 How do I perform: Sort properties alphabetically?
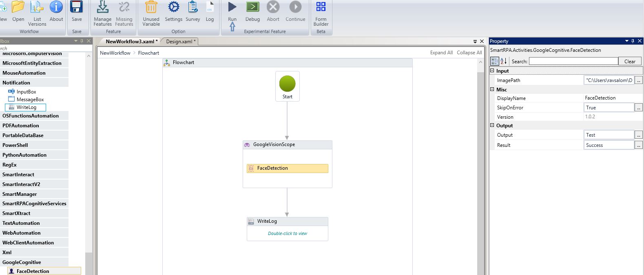(x=503, y=61)
